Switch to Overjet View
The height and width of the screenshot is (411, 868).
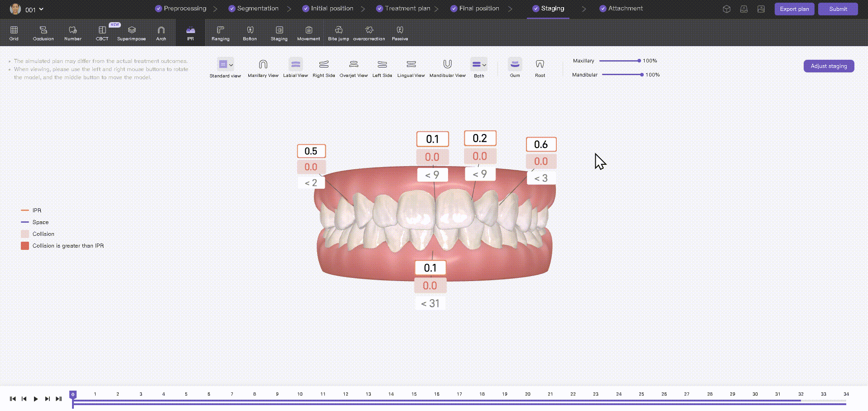pos(353,68)
